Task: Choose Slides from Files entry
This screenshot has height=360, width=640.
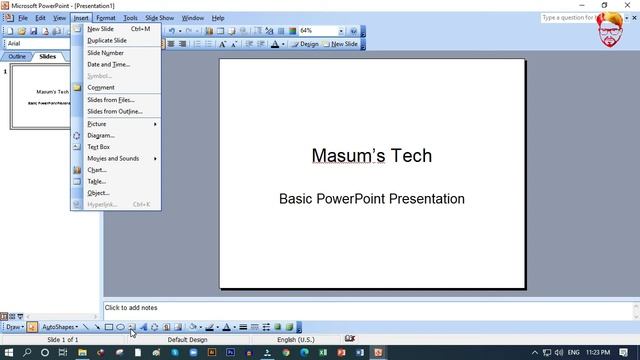Action: (x=116, y=100)
